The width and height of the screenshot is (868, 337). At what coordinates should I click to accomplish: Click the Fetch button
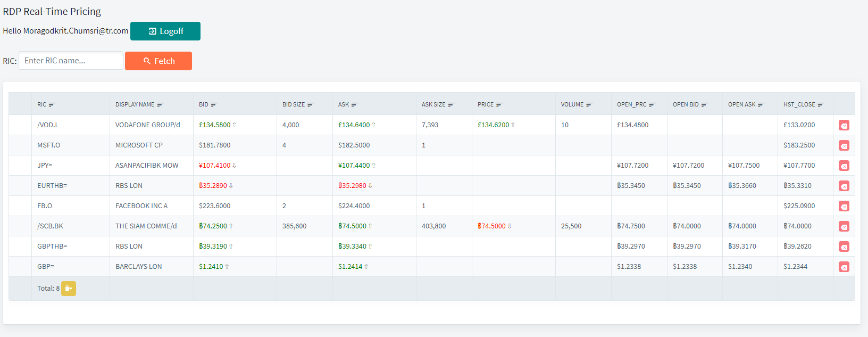pyautogui.click(x=158, y=61)
